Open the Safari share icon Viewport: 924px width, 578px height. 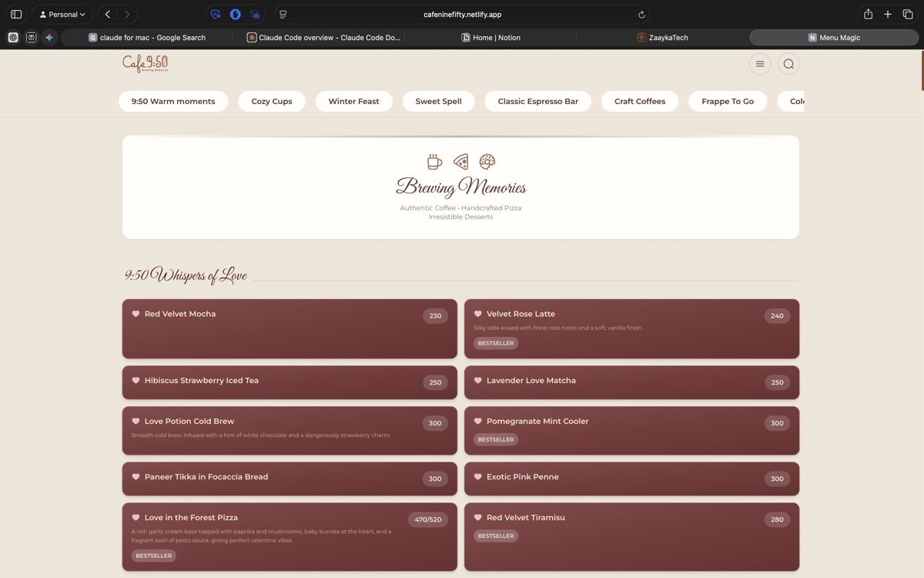[x=868, y=15]
